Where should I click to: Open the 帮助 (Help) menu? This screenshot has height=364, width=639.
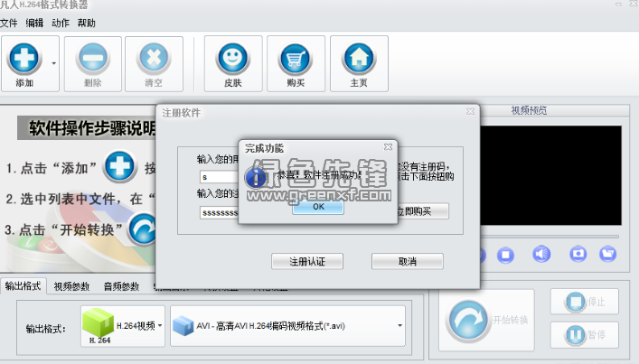[87, 23]
